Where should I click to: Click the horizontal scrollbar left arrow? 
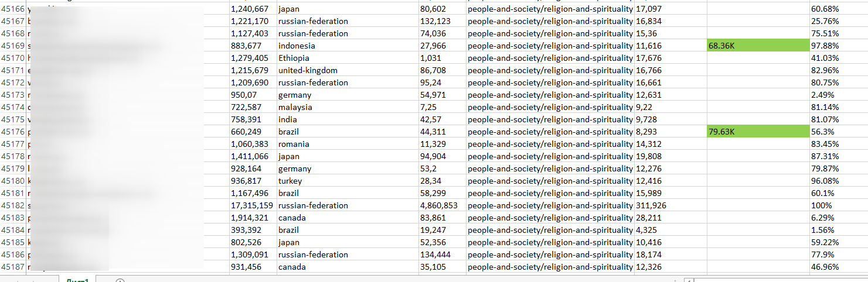pyautogui.click(x=689, y=280)
